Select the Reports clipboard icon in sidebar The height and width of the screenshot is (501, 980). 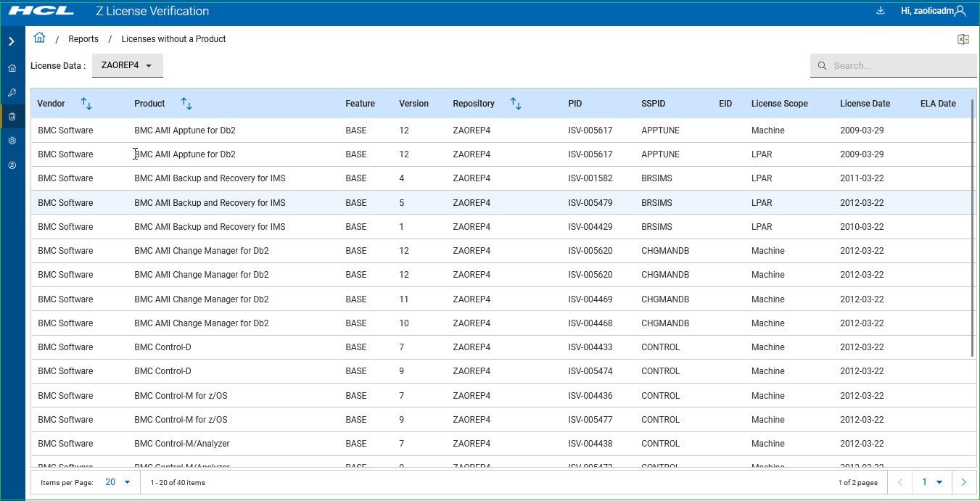(12, 117)
